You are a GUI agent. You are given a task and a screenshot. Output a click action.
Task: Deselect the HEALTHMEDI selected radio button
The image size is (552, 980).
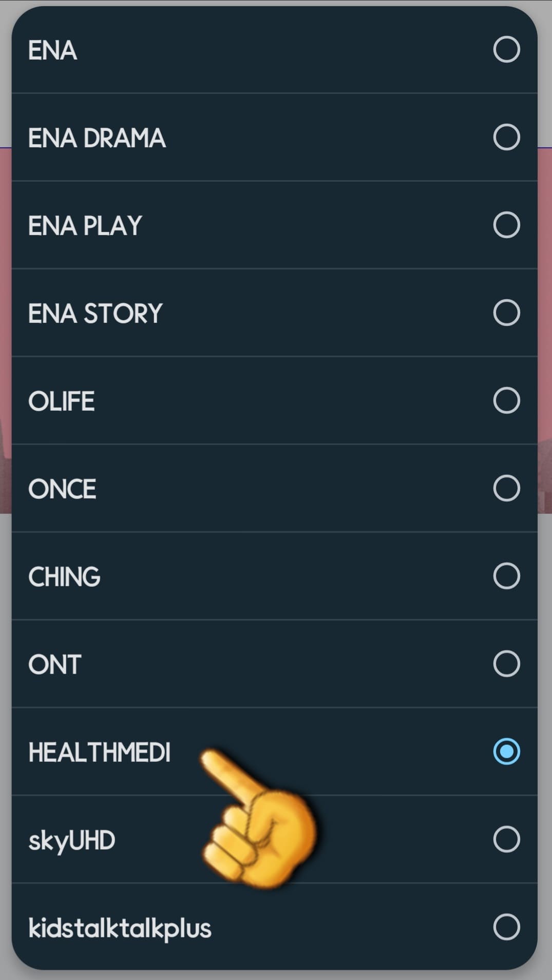coord(507,752)
